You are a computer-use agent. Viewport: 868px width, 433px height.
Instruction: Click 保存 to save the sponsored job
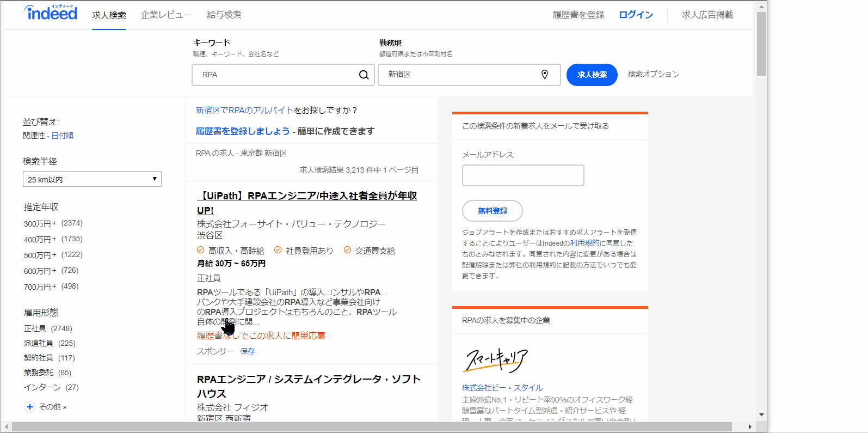[x=248, y=351]
